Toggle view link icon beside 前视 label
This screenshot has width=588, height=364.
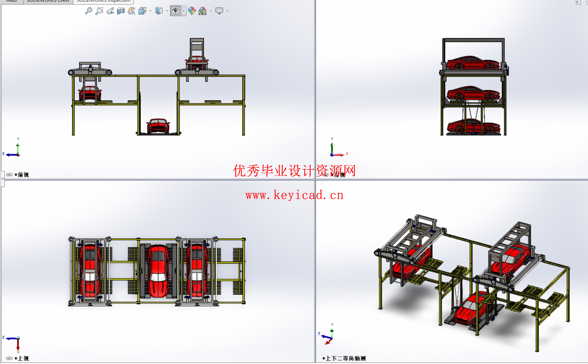tap(9, 175)
